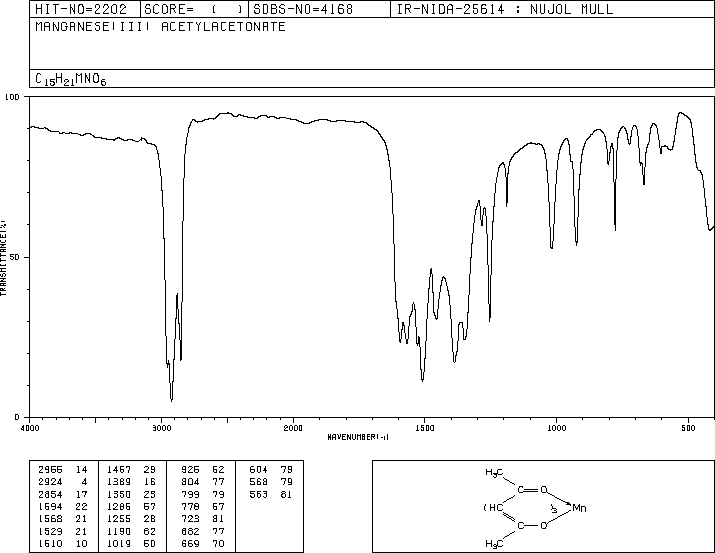This screenshot has height=553, width=715.
Task: Click the 2924 peak entry in table
Action: pos(63,482)
